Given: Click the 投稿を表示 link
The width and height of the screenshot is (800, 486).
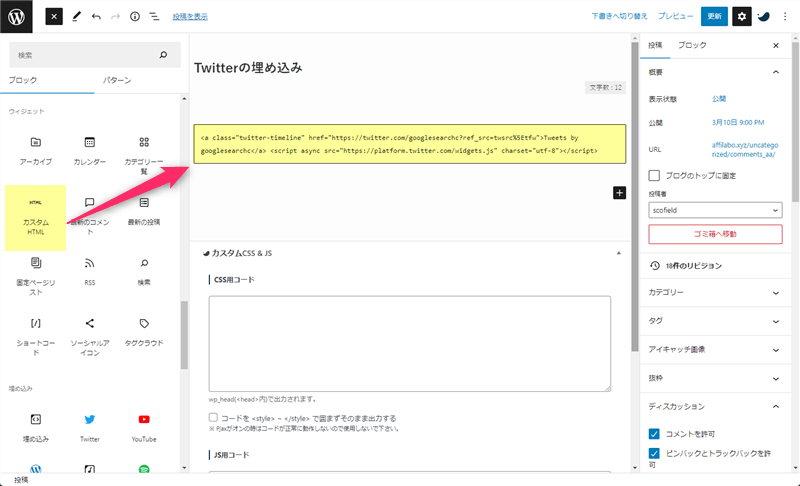Looking at the screenshot, I should [190, 16].
